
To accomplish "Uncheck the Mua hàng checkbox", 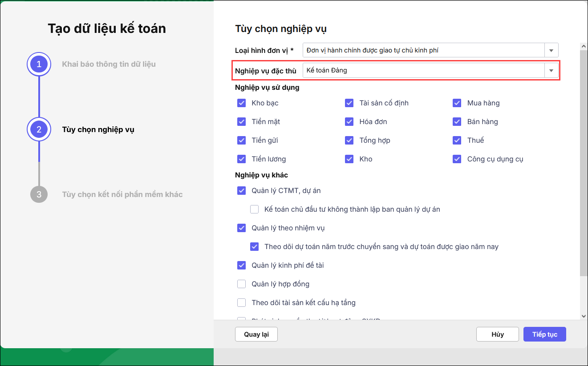I will (457, 103).
